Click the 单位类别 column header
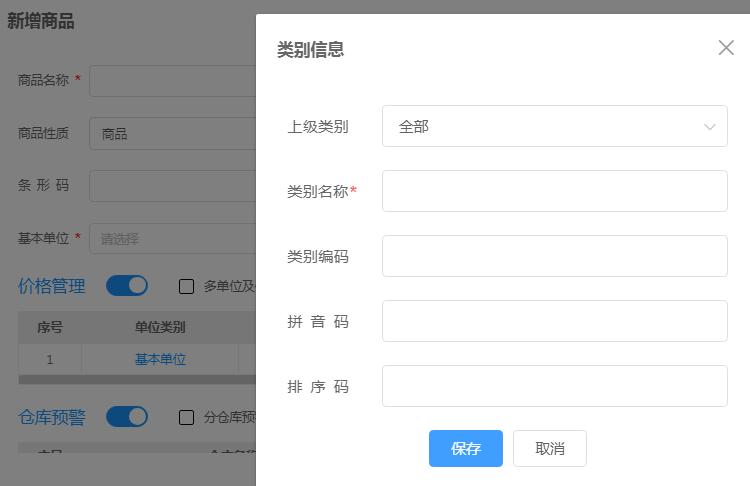 [160, 327]
